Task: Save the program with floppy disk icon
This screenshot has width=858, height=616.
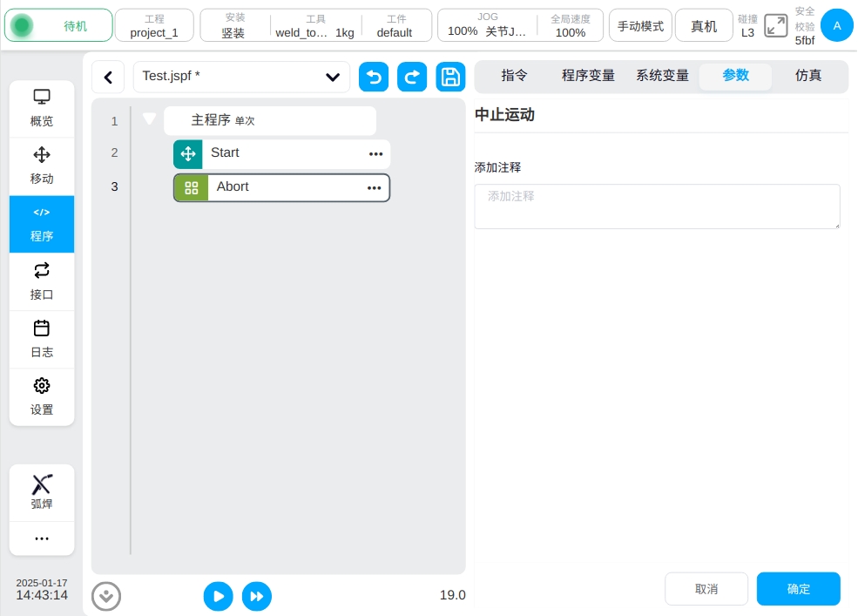Action: (x=450, y=77)
